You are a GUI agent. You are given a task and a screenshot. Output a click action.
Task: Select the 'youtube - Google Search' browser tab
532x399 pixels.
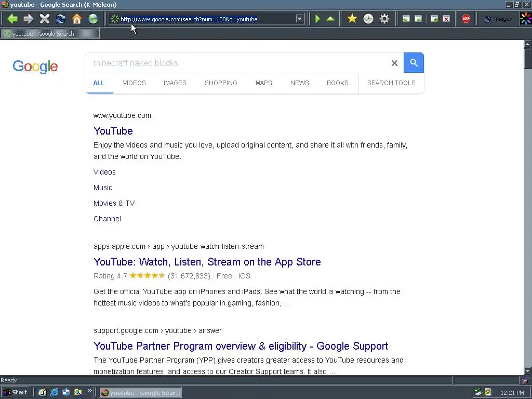(x=50, y=34)
